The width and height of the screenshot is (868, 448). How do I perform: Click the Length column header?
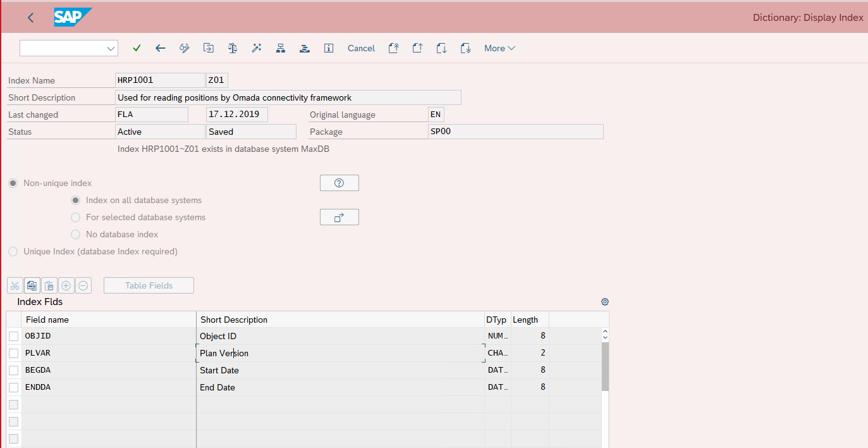(x=530, y=320)
